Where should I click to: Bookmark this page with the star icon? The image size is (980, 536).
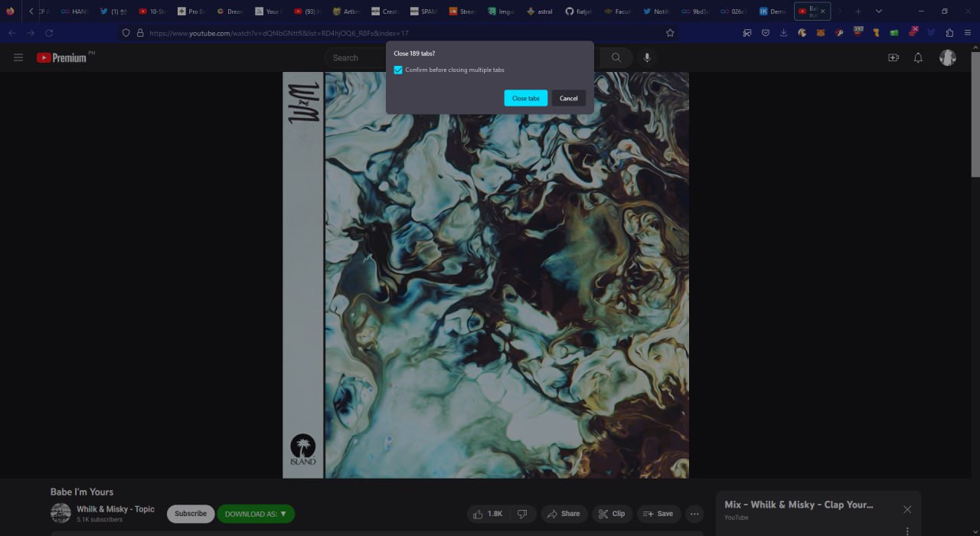(x=670, y=33)
